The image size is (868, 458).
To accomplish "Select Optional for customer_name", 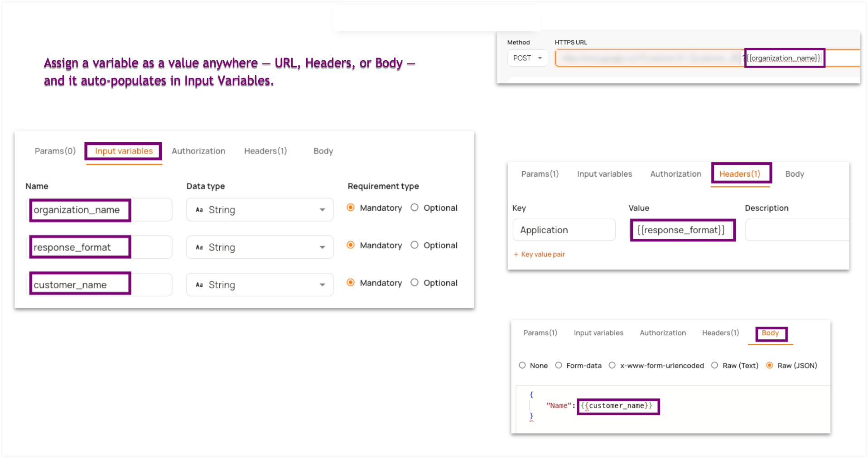I will [x=415, y=283].
